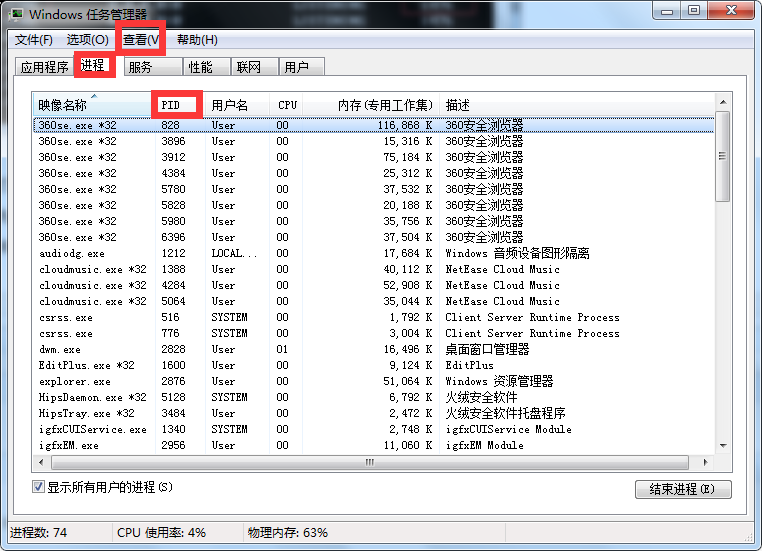Click the horizontal scrollbar left arrow

pos(41,462)
